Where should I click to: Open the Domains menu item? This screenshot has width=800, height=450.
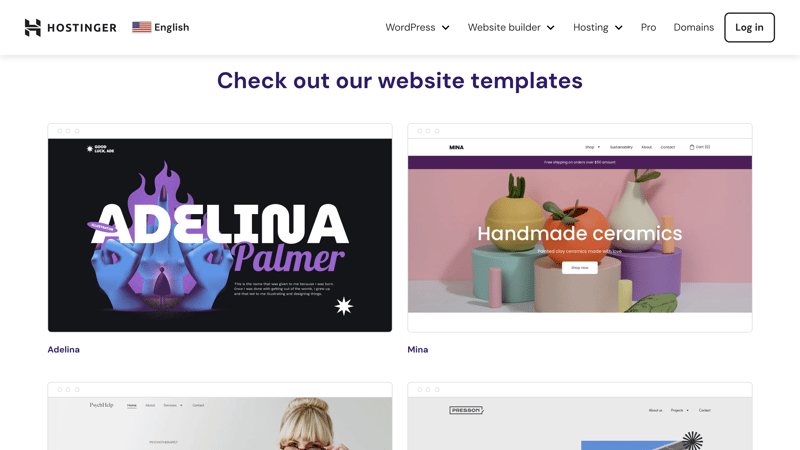click(693, 28)
